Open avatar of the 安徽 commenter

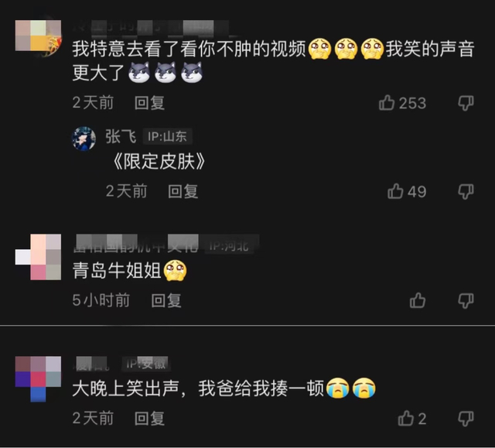click(x=38, y=379)
